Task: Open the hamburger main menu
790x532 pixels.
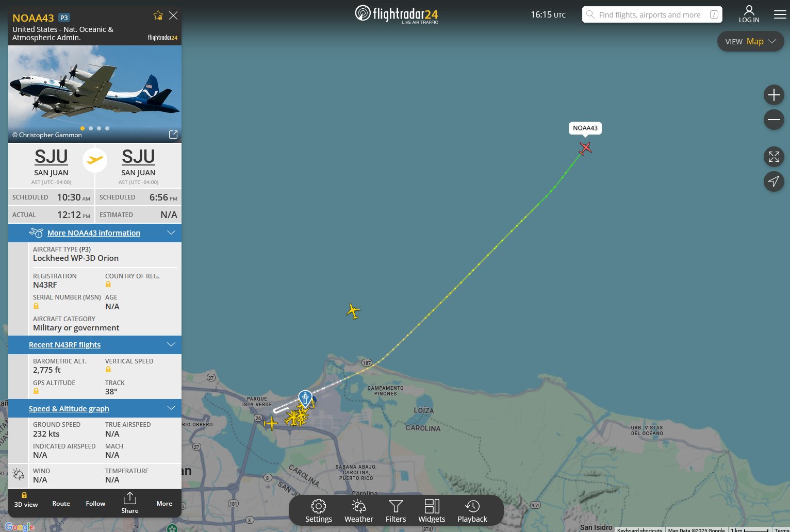Action: point(780,14)
